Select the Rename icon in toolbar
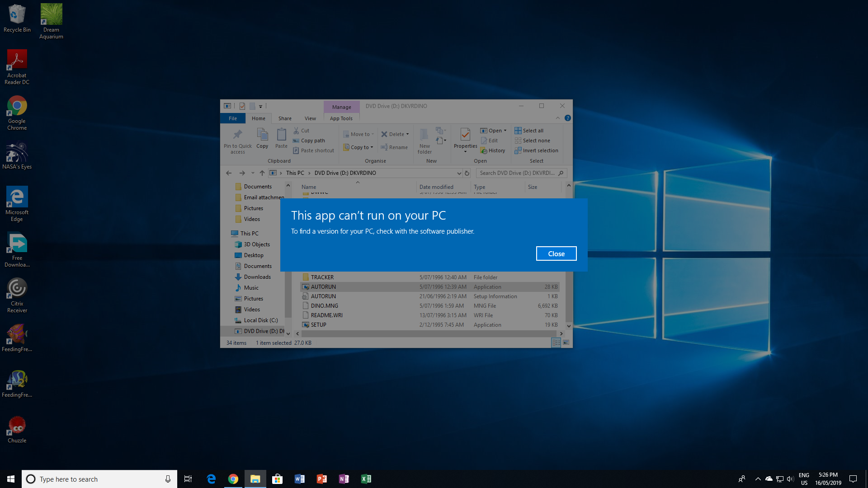Viewport: 868px width, 488px height. coord(394,147)
